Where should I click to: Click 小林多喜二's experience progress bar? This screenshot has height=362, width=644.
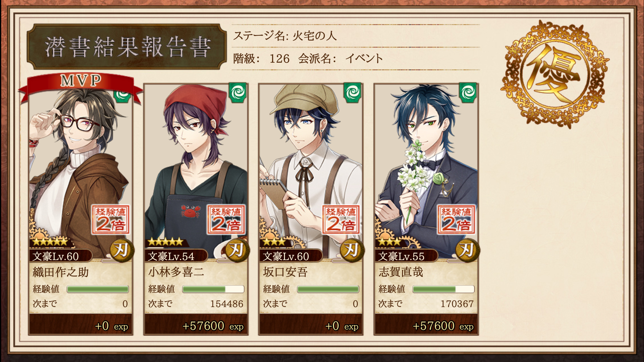coord(213,289)
